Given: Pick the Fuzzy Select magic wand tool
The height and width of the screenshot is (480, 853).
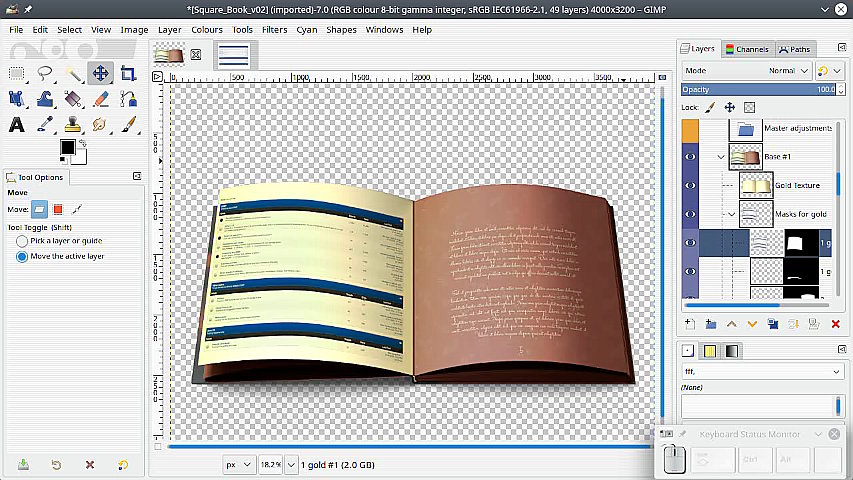Looking at the screenshot, I should [x=73, y=73].
